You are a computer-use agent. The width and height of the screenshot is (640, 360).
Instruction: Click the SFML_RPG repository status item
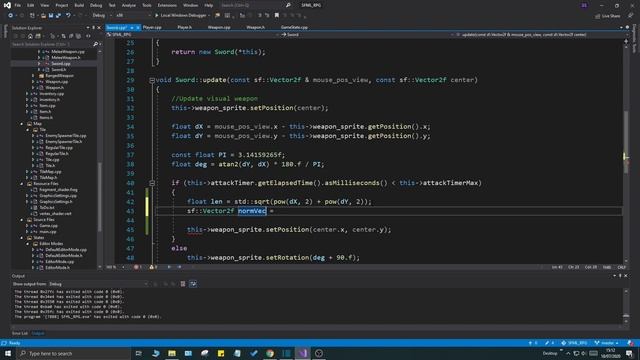(574, 343)
